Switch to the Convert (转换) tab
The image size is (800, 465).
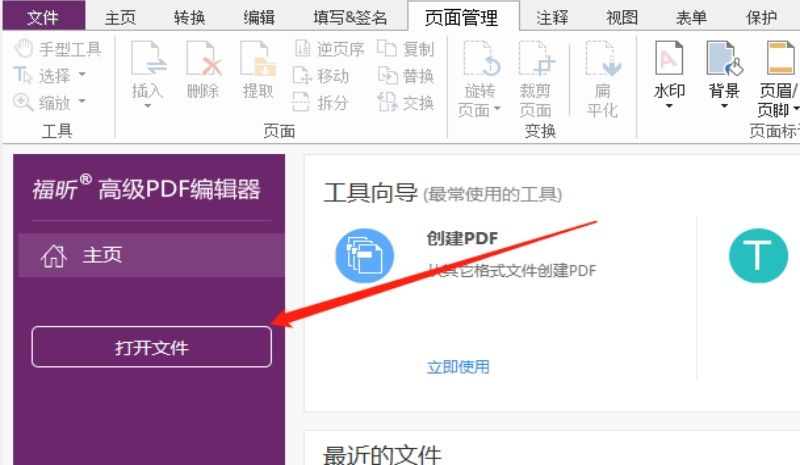click(x=189, y=18)
